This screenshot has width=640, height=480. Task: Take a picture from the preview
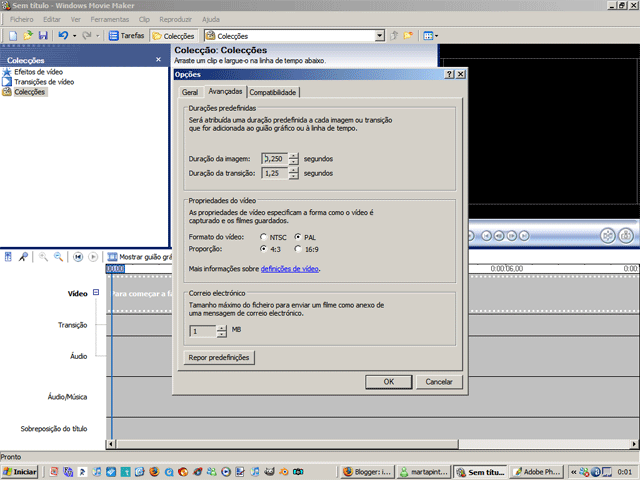626,236
